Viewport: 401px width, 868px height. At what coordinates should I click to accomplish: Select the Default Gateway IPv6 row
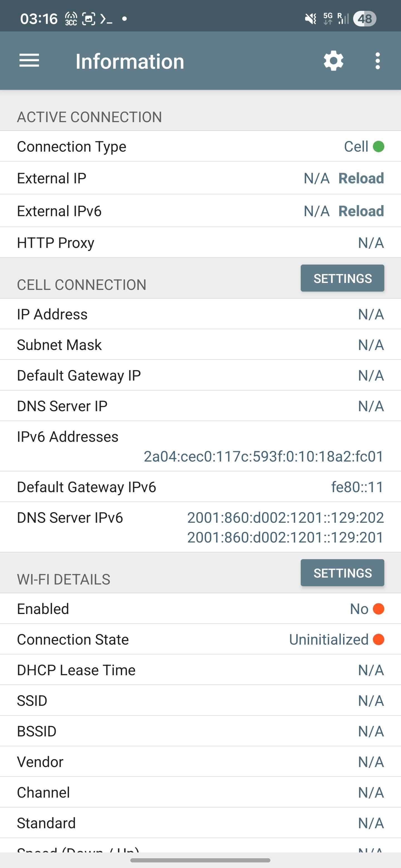point(200,487)
